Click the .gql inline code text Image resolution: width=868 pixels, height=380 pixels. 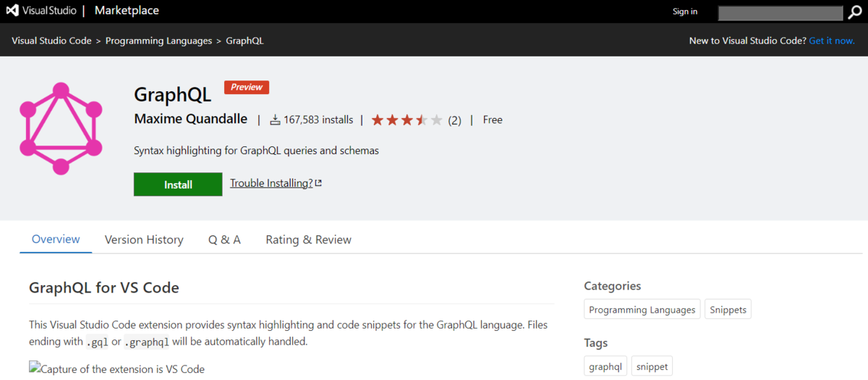tap(97, 342)
